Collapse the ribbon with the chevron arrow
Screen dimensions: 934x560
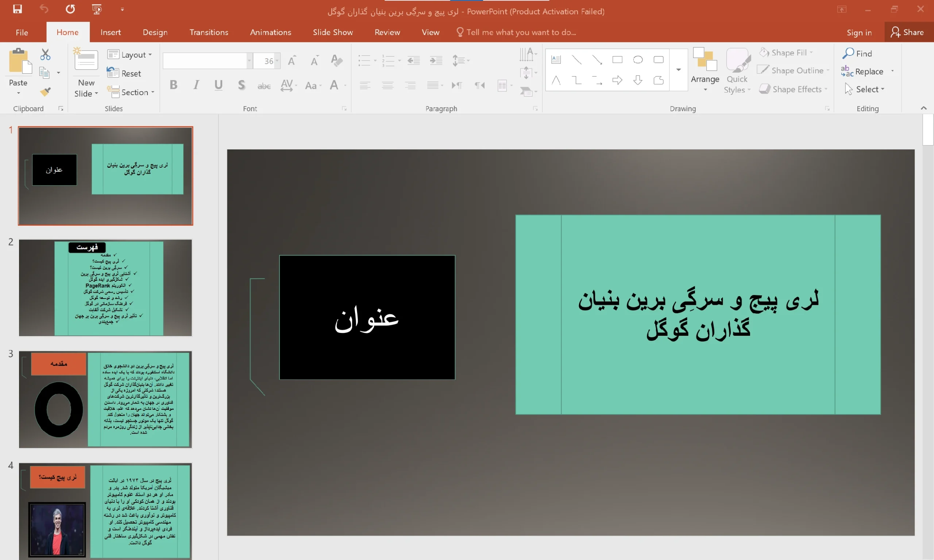tap(923, 108)
